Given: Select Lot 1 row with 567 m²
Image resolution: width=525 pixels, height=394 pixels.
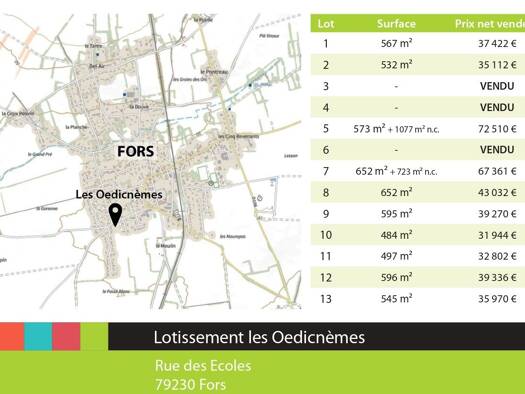Looking at the screenshot, I should pyautogui.click(x=418, y=44).
